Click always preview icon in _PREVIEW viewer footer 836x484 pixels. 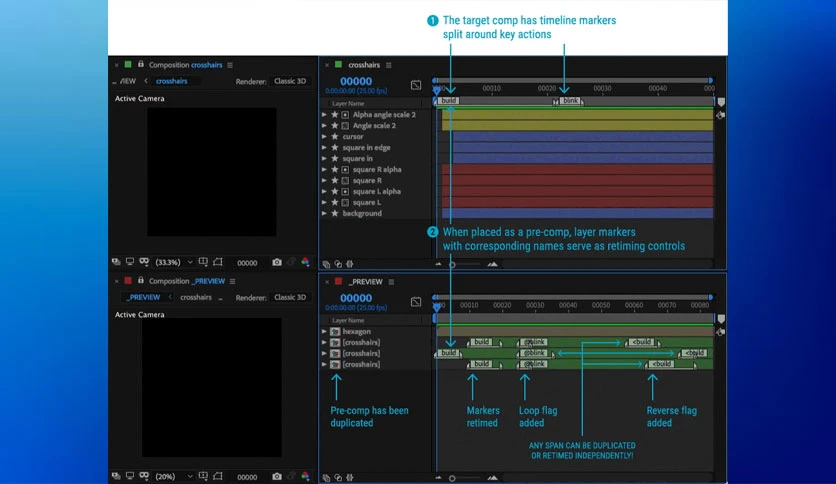[x=116, y=476]
